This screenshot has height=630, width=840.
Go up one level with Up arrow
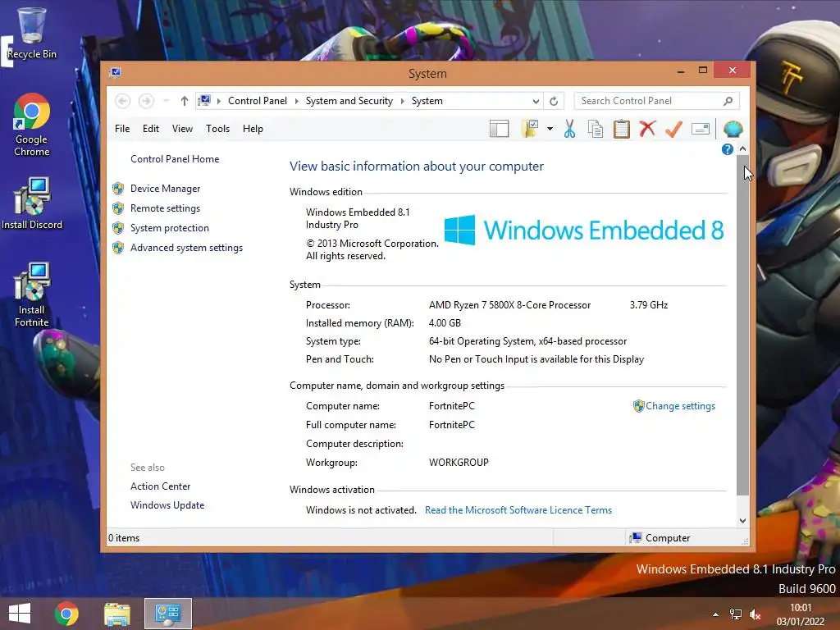coord(185,101)
